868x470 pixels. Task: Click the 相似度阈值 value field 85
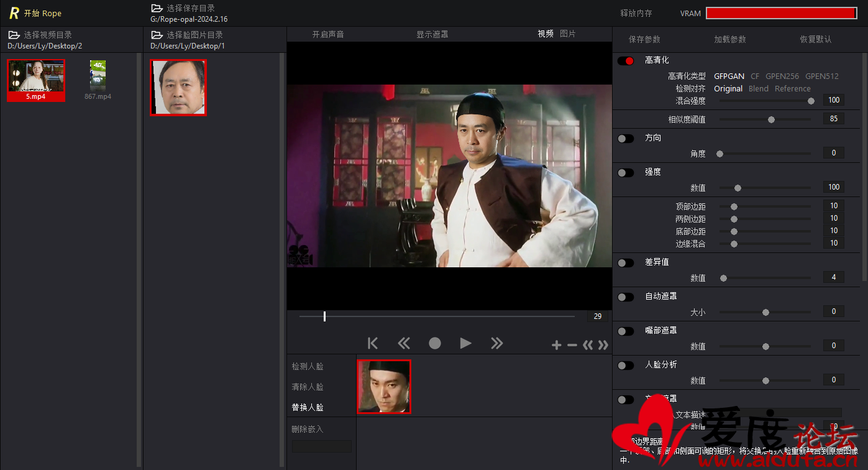[x=834, y=119]
